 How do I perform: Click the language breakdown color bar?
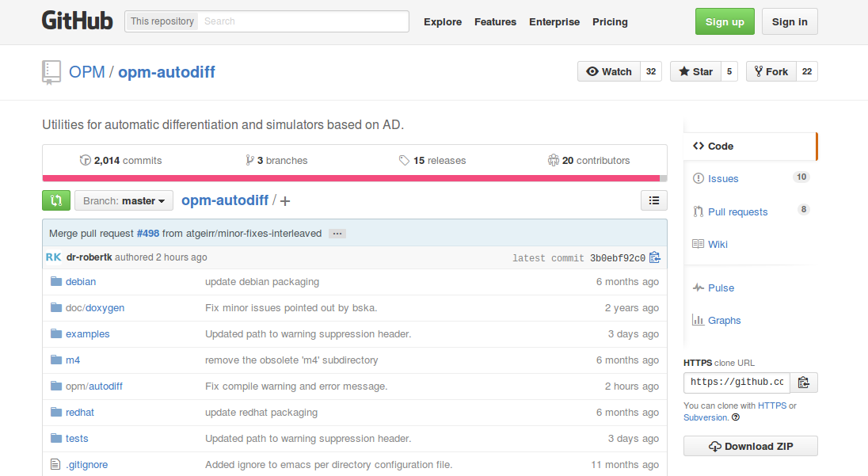point(354,178)
